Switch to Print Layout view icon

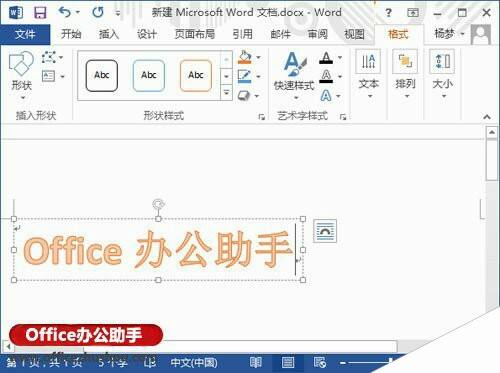[x=288, y=362]
